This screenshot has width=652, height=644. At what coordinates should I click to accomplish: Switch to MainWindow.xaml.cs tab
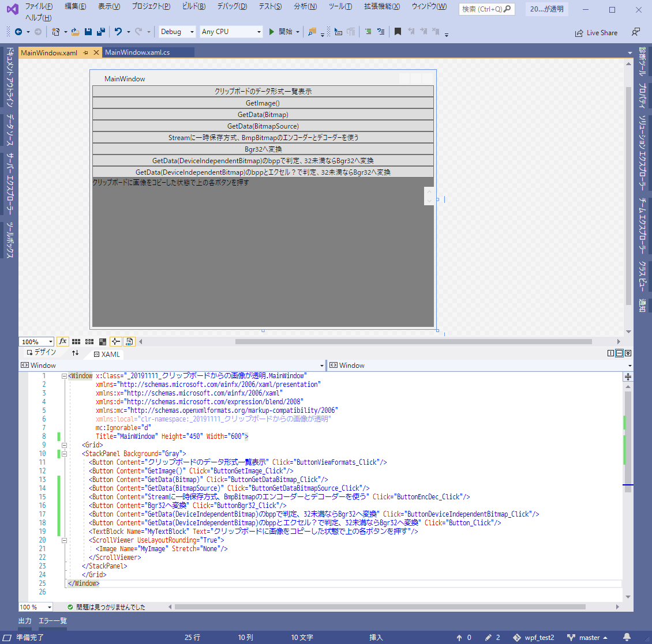click(137, 52)
